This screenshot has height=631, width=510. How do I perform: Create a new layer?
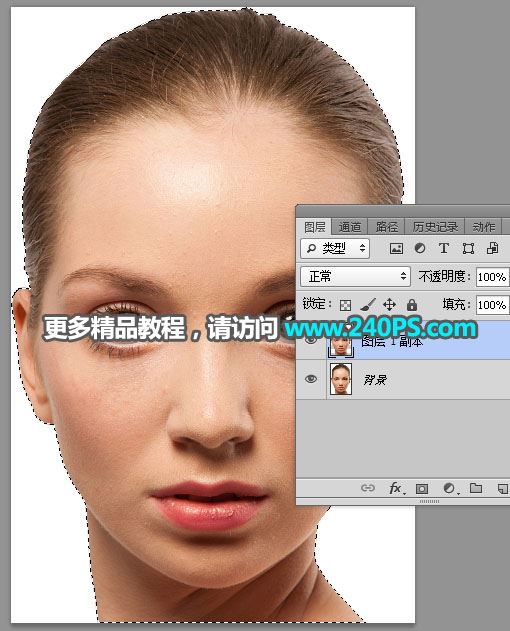[503, 489]
